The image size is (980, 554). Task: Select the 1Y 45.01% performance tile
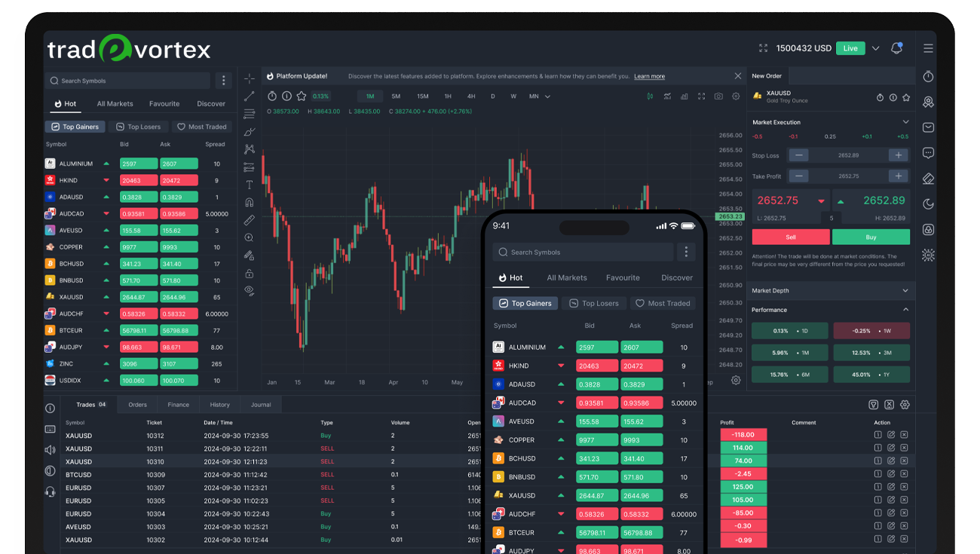871,375
